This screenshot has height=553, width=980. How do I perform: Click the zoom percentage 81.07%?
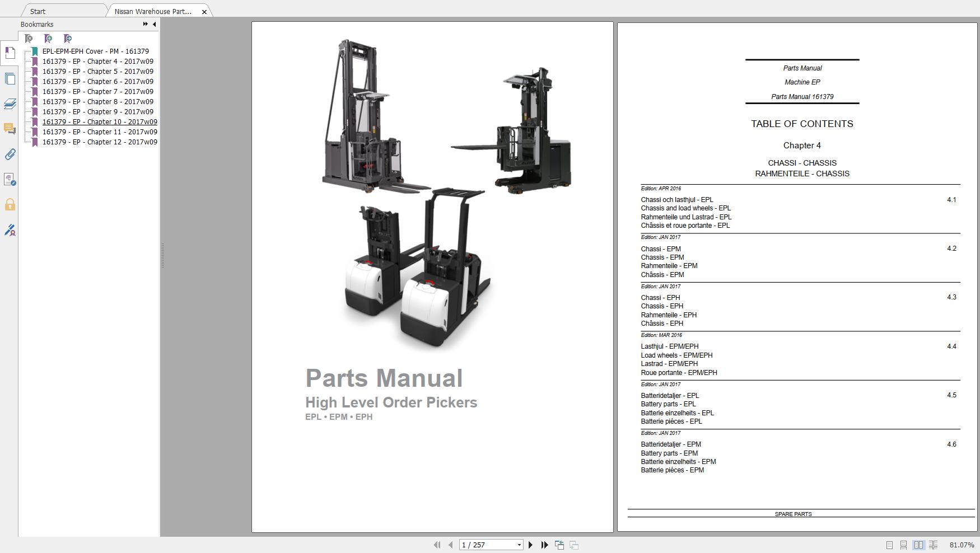962,545
